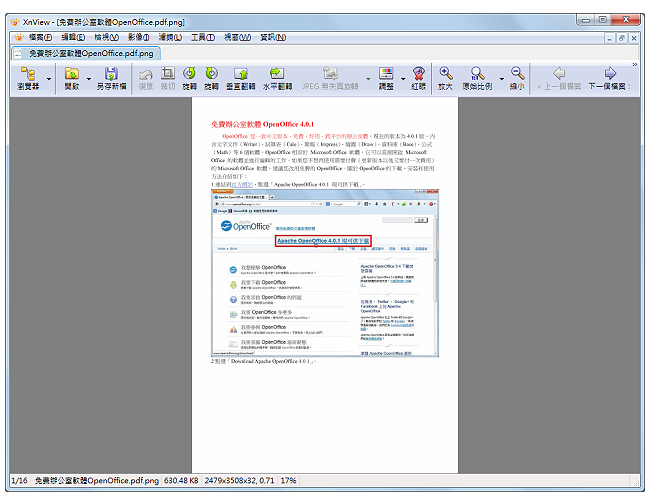Open the 檢視(V) menu
665x499 pixels.
pyautogui.click(x=106, y=38)
